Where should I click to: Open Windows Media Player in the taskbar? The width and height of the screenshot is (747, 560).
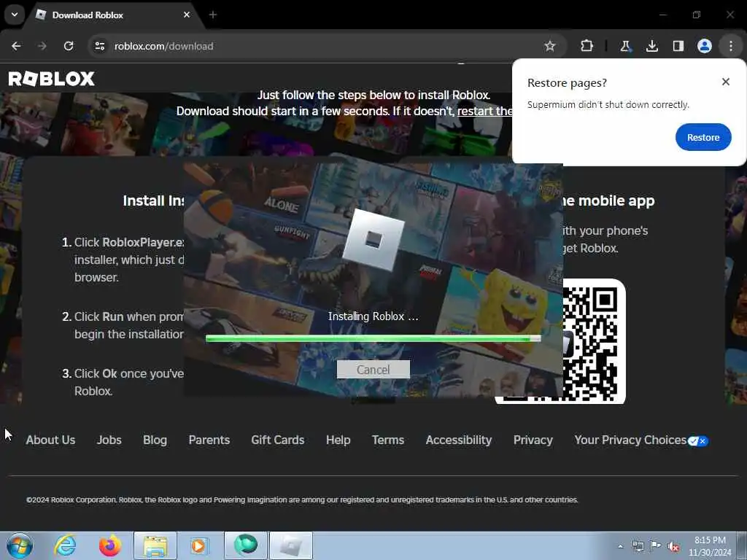(x=198, y=545)
